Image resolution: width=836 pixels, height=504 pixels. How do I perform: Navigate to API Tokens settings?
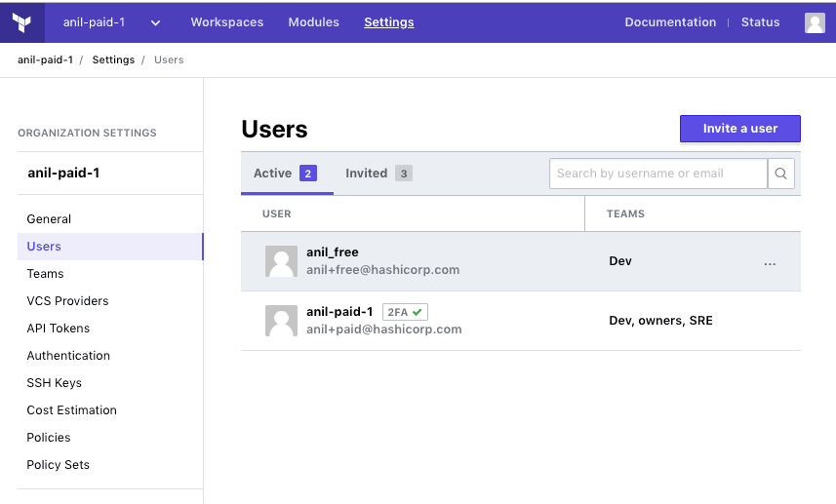tap(58, 329)
